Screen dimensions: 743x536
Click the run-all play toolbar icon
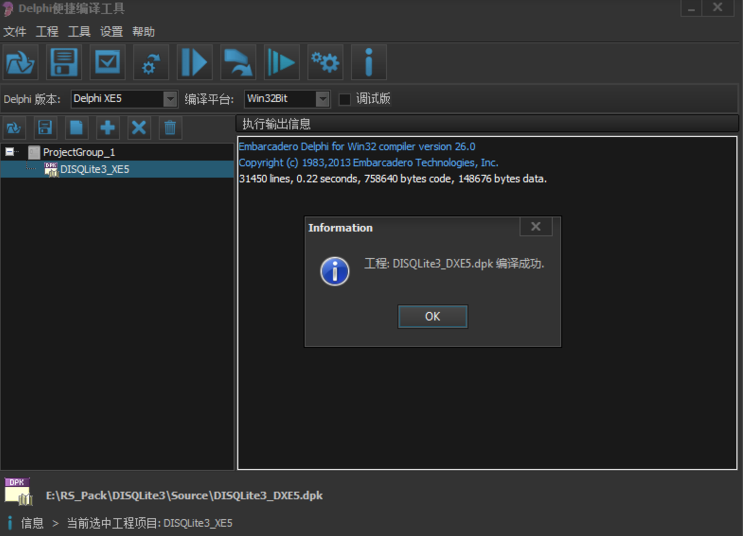pyautogui.click(x=282, y=62)
